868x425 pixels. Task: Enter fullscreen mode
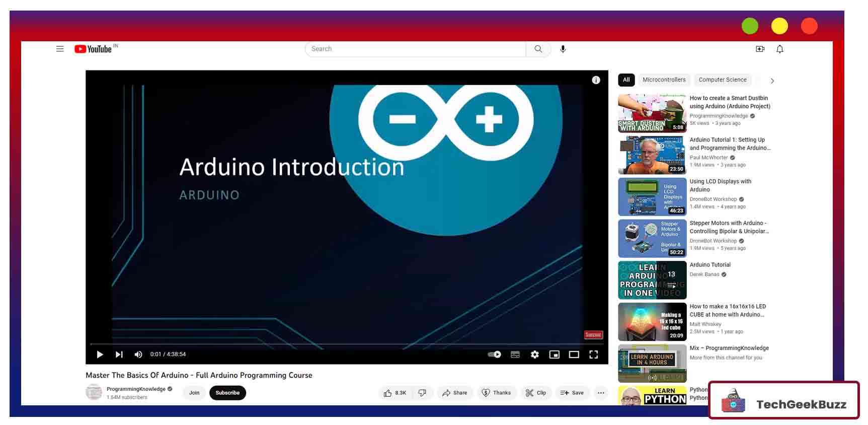click(593, 355)
